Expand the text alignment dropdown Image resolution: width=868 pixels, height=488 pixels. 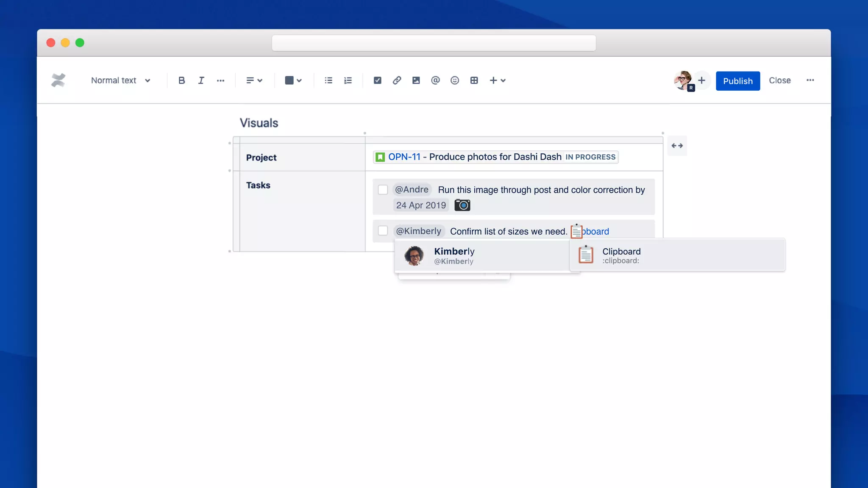pos(254,80)
